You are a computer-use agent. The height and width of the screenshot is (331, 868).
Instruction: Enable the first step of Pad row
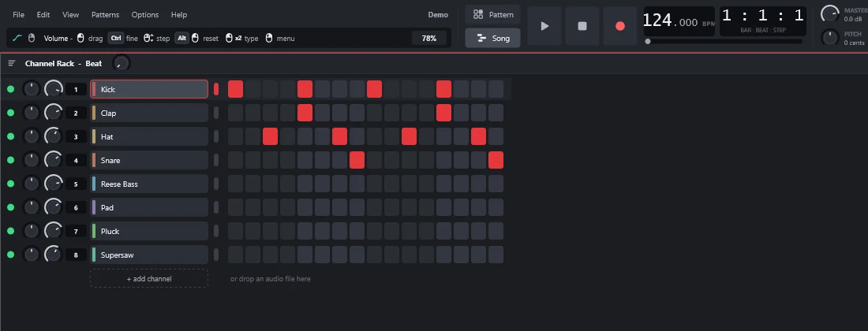coord(235,207)
